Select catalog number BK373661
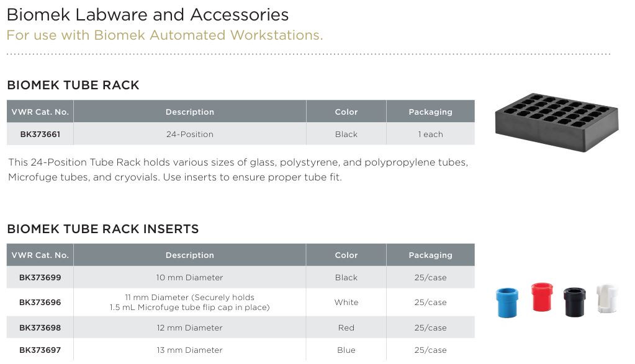 (40, 134)
